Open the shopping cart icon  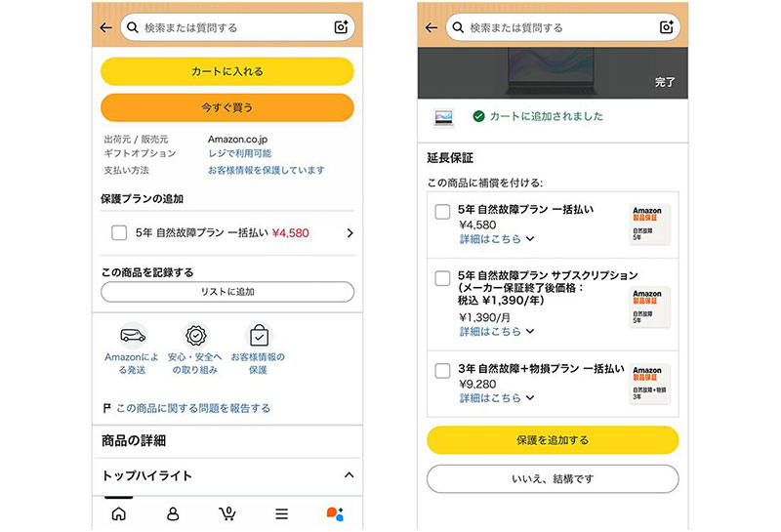pos(227,513)
